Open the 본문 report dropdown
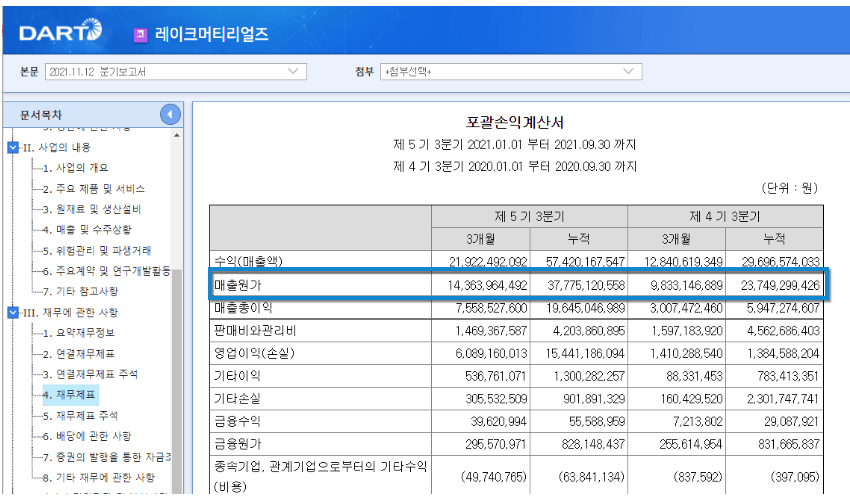 [176, 72]
